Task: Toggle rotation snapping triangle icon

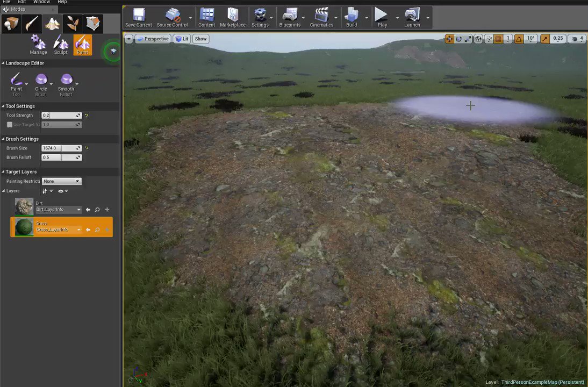Action: point(519,39)
